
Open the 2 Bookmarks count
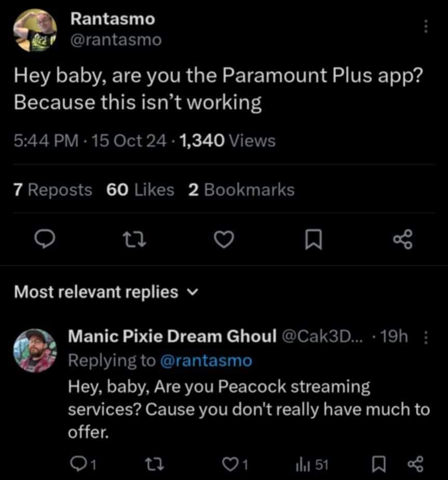(241, 190)
